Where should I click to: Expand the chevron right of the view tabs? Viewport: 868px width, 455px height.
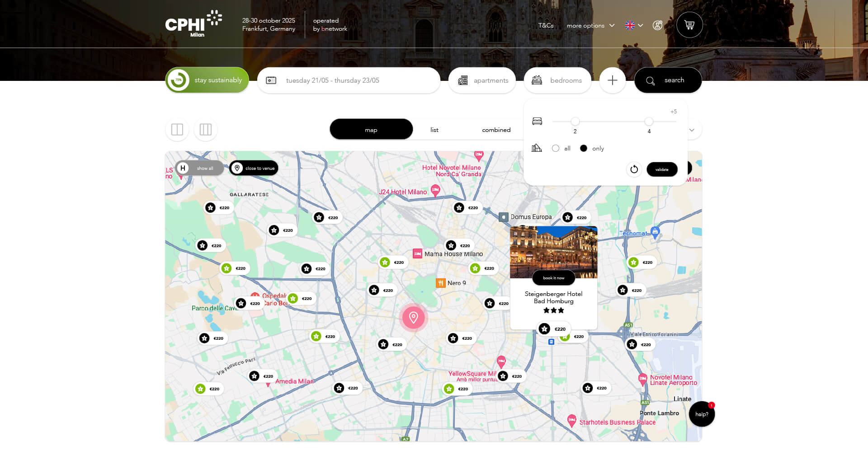point(692,130)
